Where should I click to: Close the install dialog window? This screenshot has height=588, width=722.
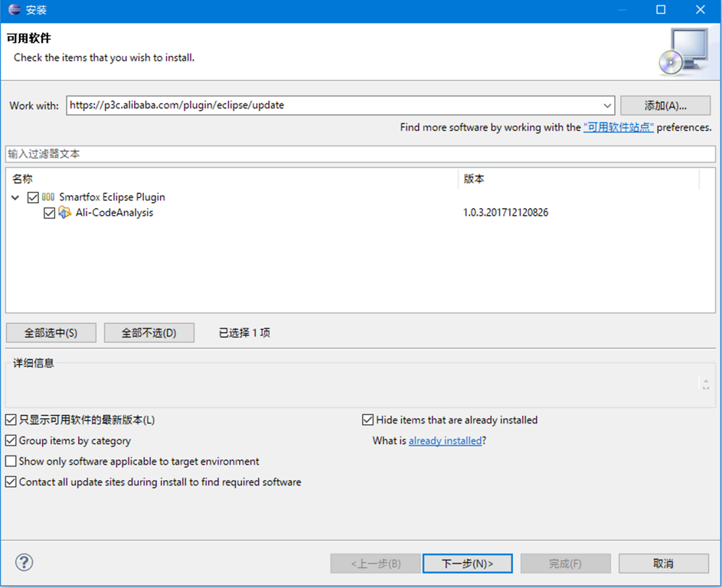coord(701,10)
